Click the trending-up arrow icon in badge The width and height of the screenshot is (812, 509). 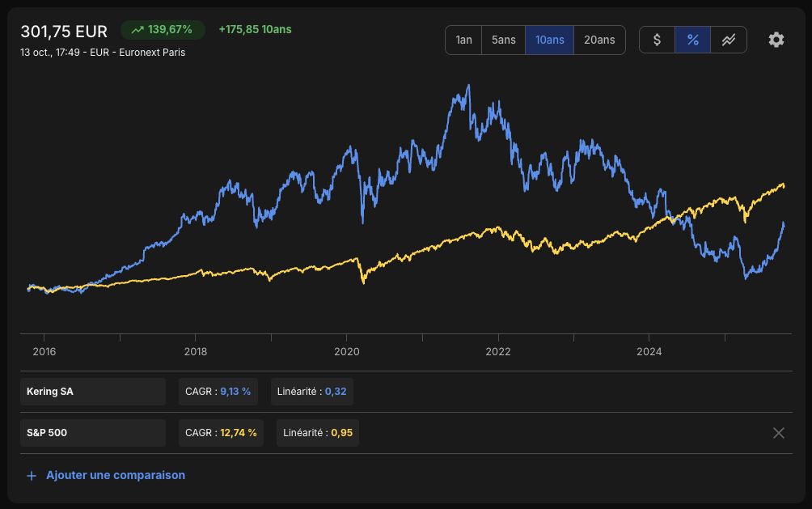(137, 30)
